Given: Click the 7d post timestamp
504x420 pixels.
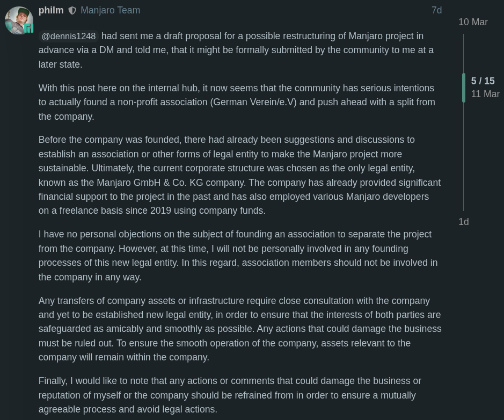Looking at the screenshot, I should (436, 10).
